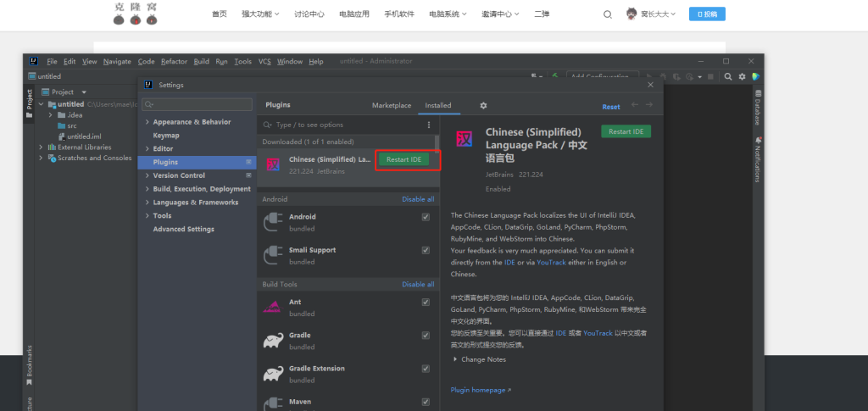This screenshot has width=868, height=411.
Task: Expand the Change Notes section
Action: pyautogui.click(x=455, y=359)
